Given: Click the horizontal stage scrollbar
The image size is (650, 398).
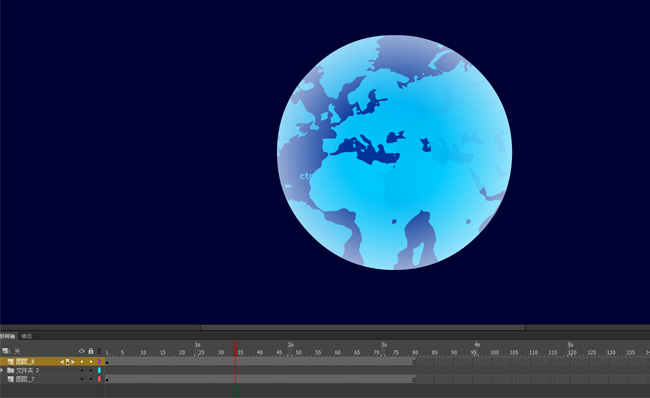Looking at the screenshot, I should point(363,328).
